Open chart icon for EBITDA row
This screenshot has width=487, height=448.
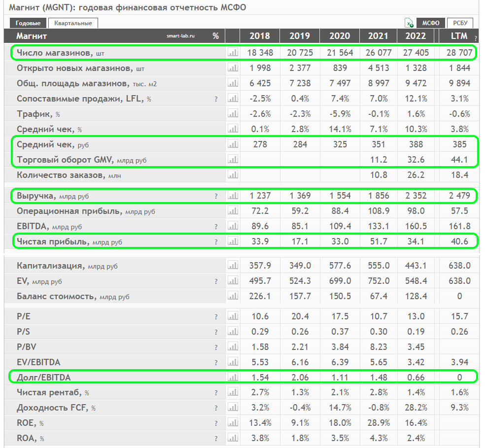coord(233,226)
